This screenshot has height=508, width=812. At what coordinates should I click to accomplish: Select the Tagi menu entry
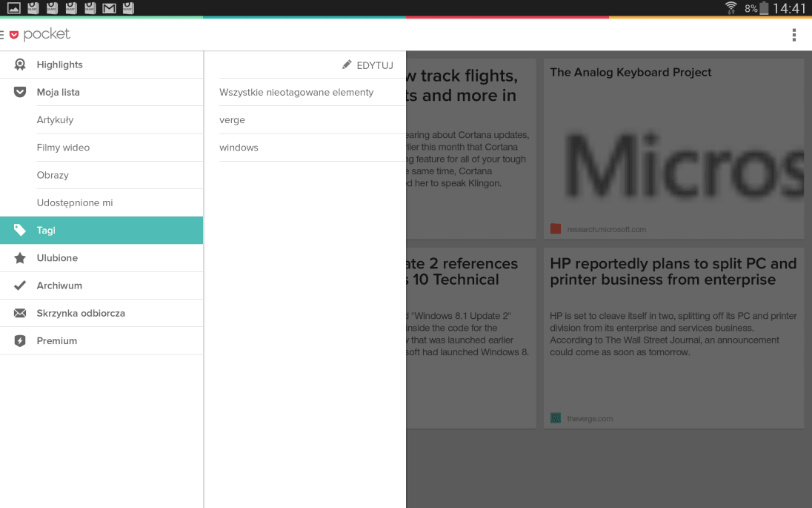click(x=101, y=230)
